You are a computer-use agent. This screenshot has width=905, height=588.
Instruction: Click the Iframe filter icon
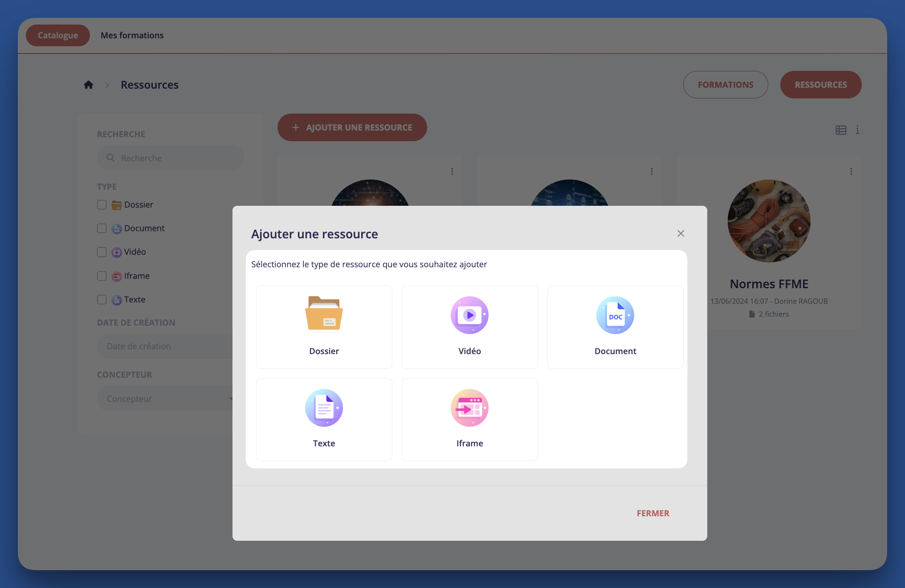117,276
